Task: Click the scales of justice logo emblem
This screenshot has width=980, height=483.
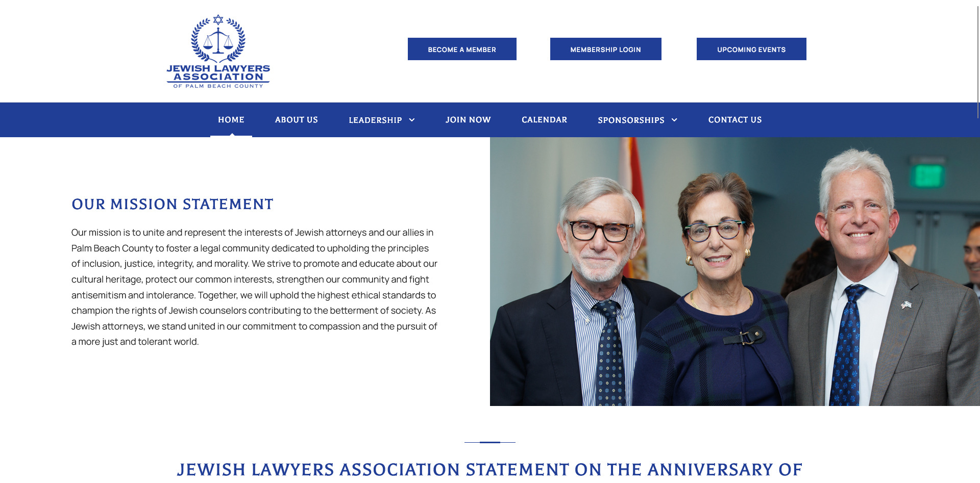Action: pyautogui.click(x=218, y=39)
